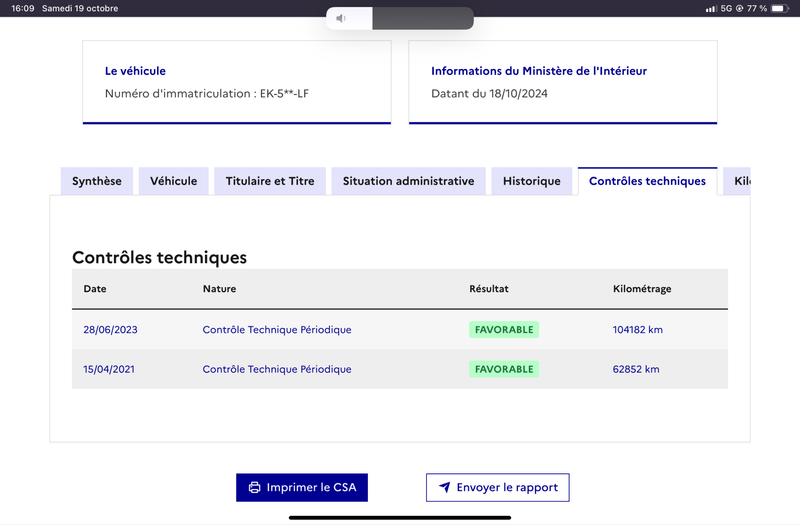Select the Contrôles techniques tab
The image size is (800, 525).
pyautogui.click(x=647, y=181)
